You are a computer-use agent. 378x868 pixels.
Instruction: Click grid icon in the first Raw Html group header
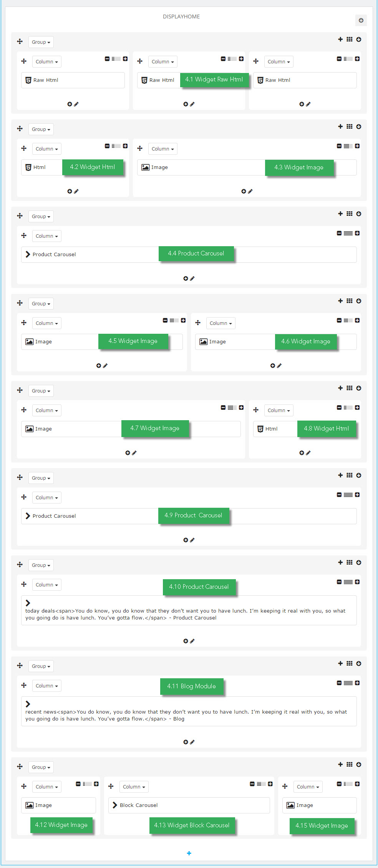click(349, 39)
